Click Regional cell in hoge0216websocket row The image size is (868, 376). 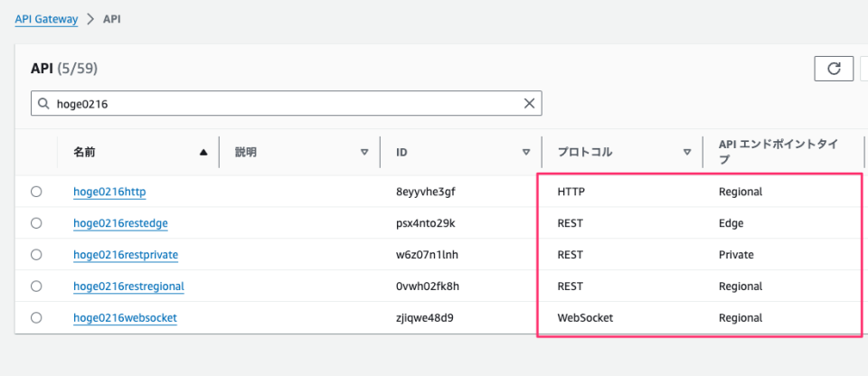click(741, 318)
